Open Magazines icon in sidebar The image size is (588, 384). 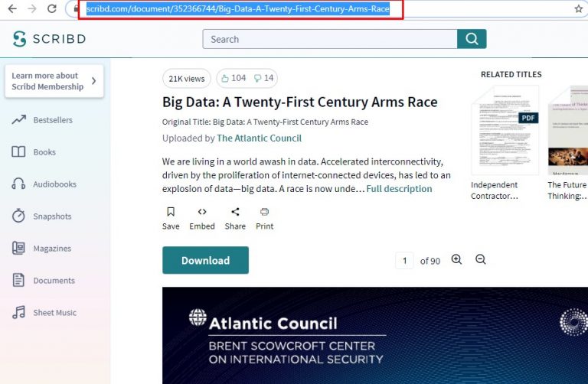point(18,248)
